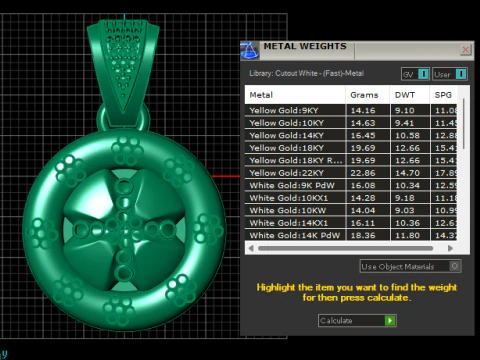Click the 14.28 grams value
Image resolution: width=480 pixels, height=360 pixels.
363,198
